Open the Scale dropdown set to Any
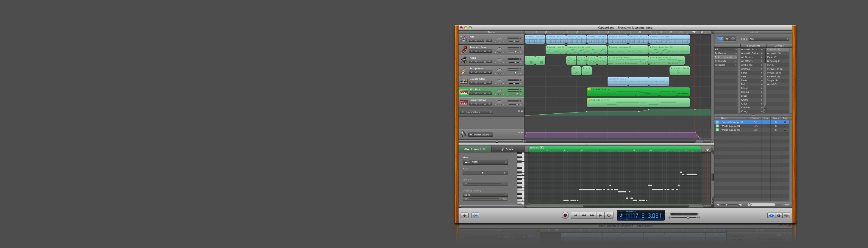Screen dimensions: 868x248 coord(768,39)
